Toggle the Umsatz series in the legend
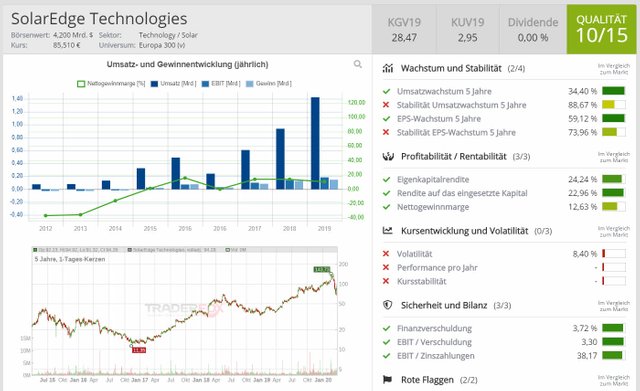Screen dimensions: 640x391 tap(173, 84)
